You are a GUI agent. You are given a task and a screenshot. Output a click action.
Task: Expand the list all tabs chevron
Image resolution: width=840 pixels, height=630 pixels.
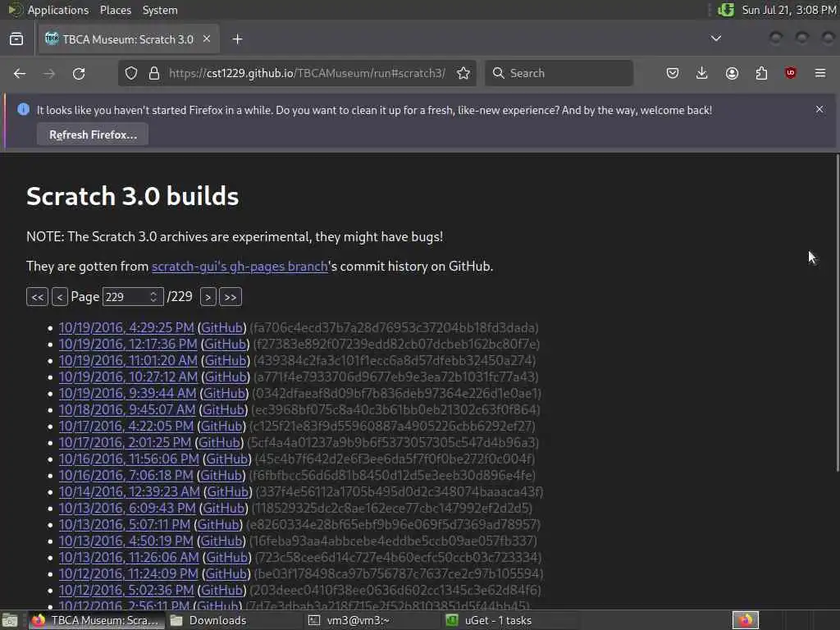pyautogui.click(x=715, y=39)
